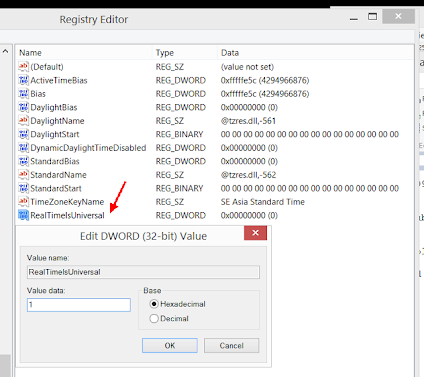Click the REG_BINARY type of DaylightStart
Viewport: 424px width, 377px height.
point(179,134)
